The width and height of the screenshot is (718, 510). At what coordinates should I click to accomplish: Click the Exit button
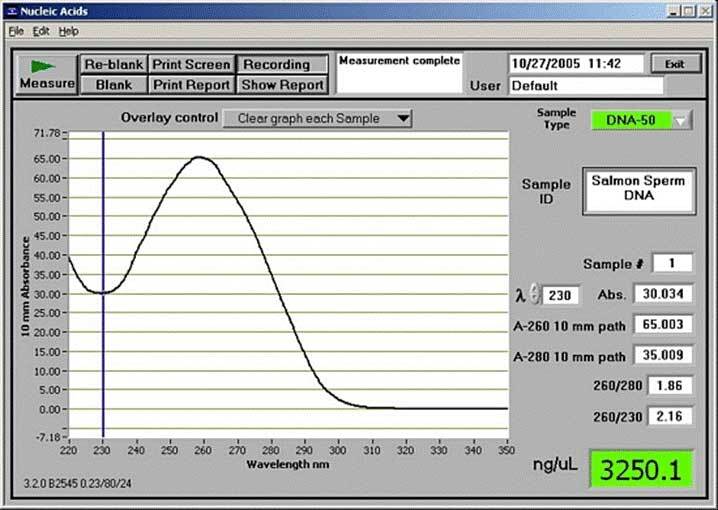pos(675,64)
